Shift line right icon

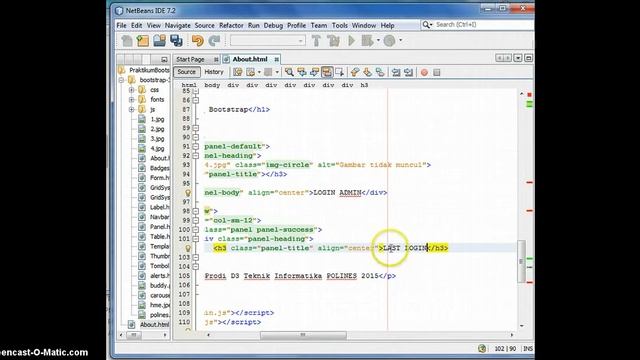(x=409, y=72)
